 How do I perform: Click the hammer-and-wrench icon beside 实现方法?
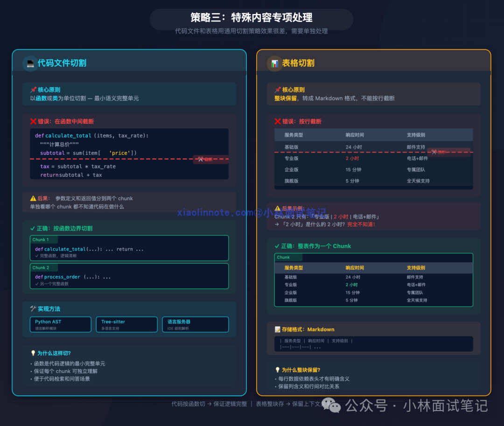click(33, 308)
